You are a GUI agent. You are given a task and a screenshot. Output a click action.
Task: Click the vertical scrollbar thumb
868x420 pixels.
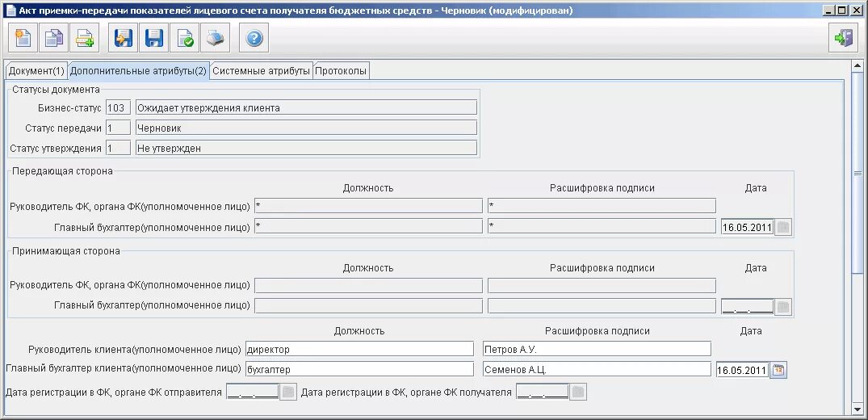[x=858, y=173]
